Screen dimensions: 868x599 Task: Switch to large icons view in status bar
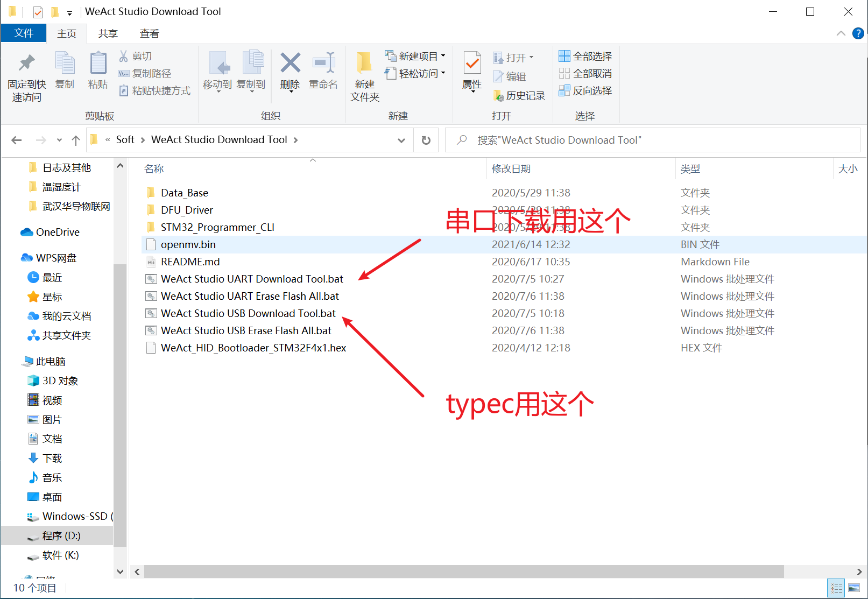854,588
